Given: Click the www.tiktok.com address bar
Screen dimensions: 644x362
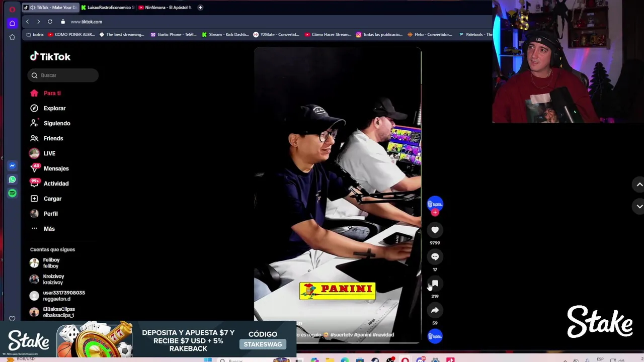Looking at the screenshot, I should [x=86, y=22].
